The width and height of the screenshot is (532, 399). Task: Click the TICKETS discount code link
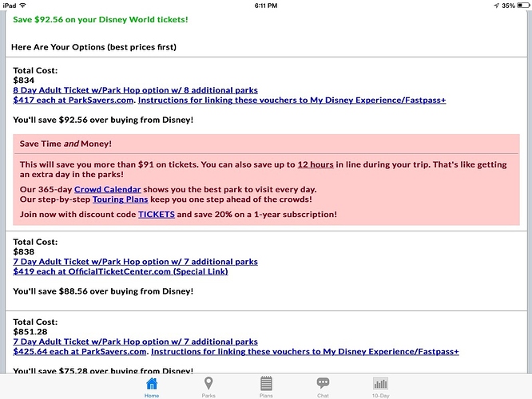click(x=157, y=215)
